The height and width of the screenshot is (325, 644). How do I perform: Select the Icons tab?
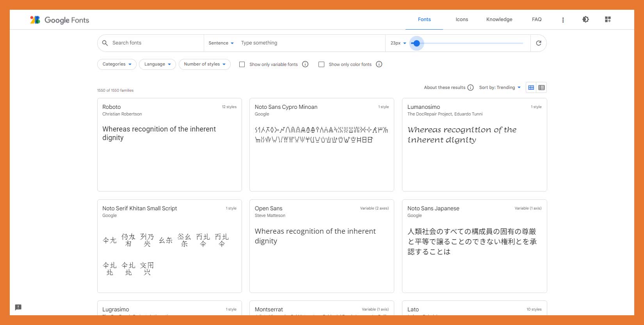pyautogui.click(x=462, y=20)
